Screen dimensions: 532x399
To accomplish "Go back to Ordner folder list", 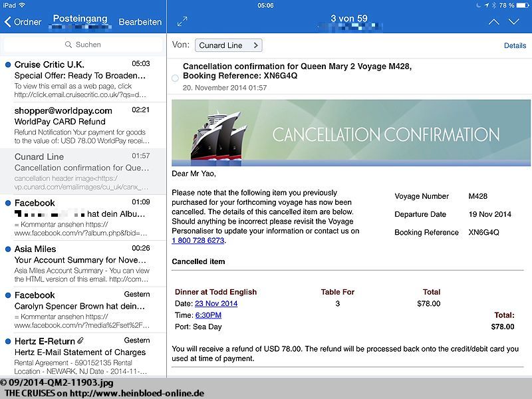I will [x=23, y=22].
